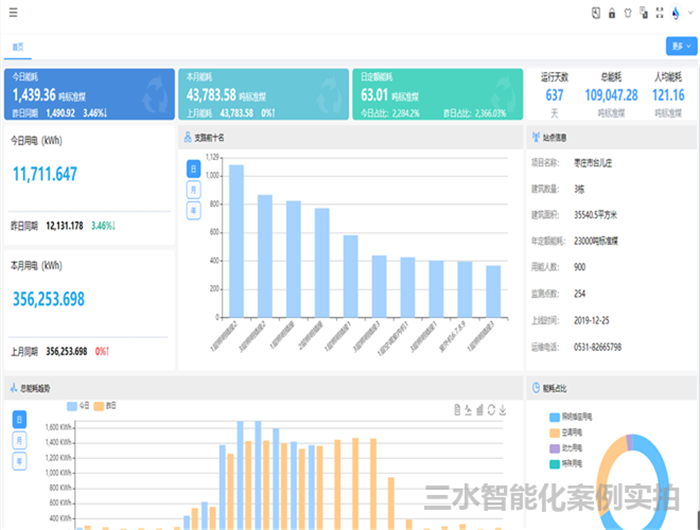Click the tallest bar in top-ten chart
The width and height of the screenshot is (700, 530).
(237, 240)
